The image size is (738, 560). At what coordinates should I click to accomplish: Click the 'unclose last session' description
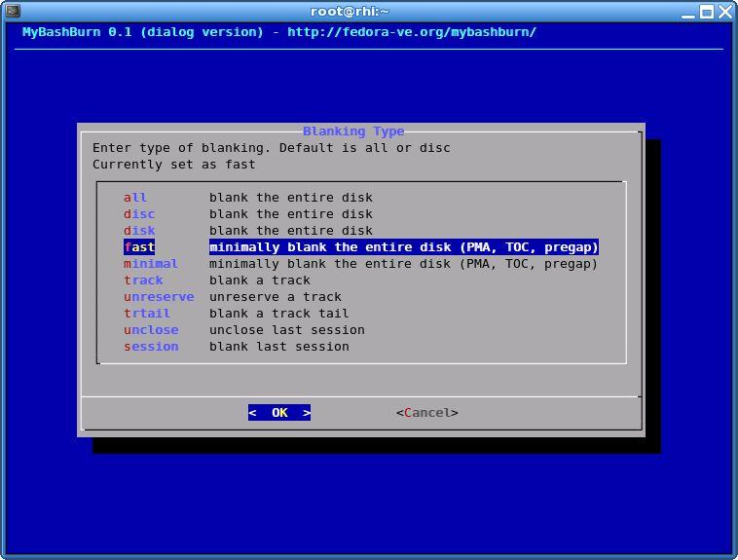tap(286, 330)
